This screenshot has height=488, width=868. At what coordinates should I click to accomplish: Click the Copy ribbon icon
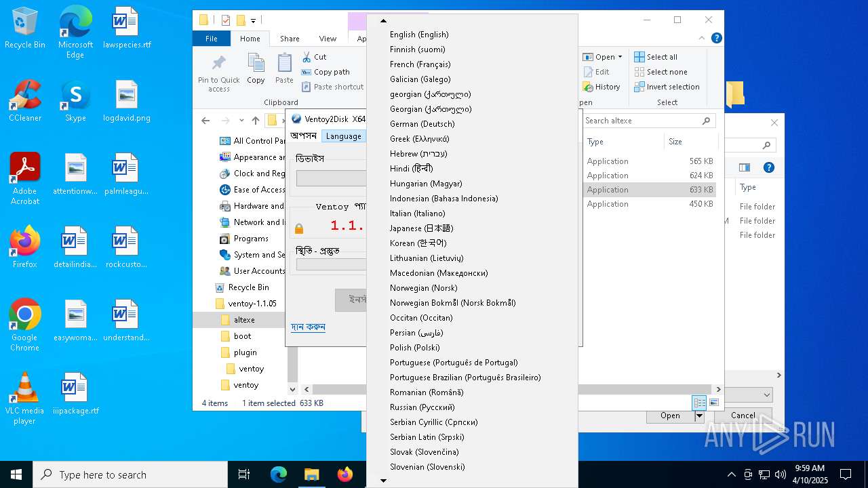coord(256,68)
